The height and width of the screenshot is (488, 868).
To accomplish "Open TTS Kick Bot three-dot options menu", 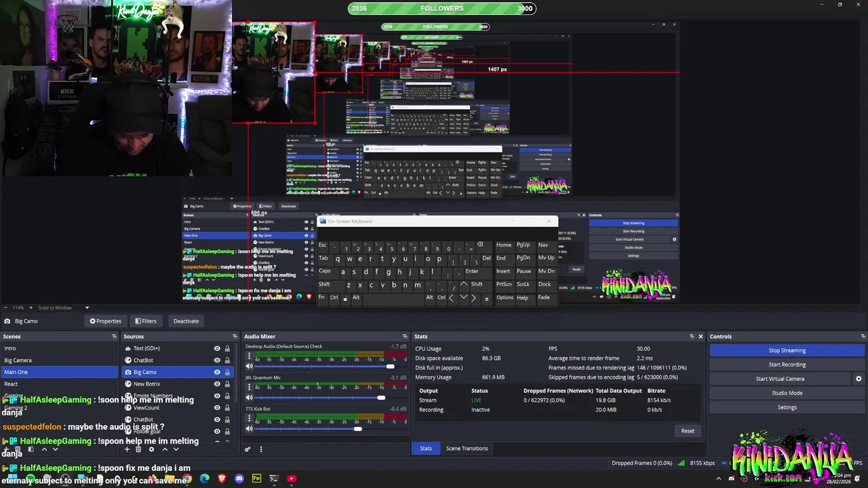I will tap(249, 418).
